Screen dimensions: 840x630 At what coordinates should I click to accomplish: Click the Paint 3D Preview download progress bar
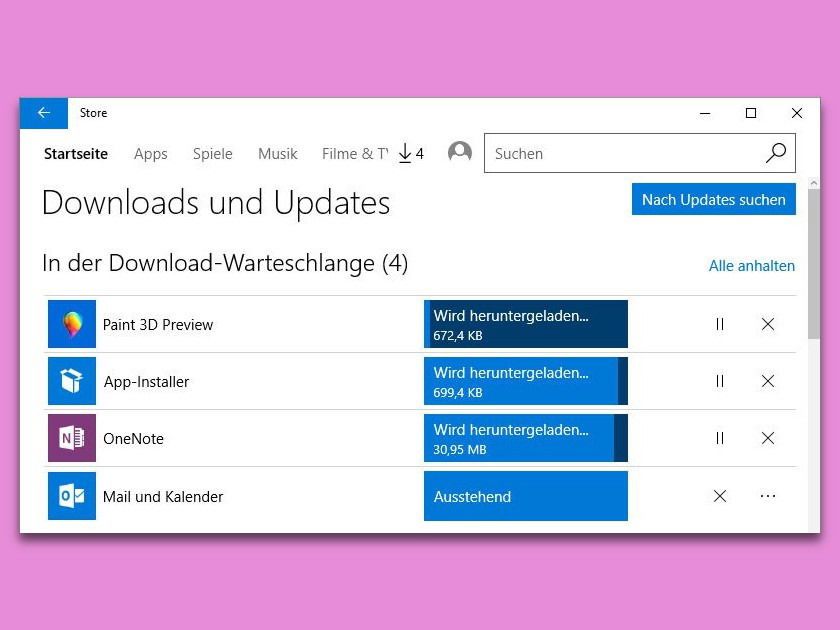point(526,324)
